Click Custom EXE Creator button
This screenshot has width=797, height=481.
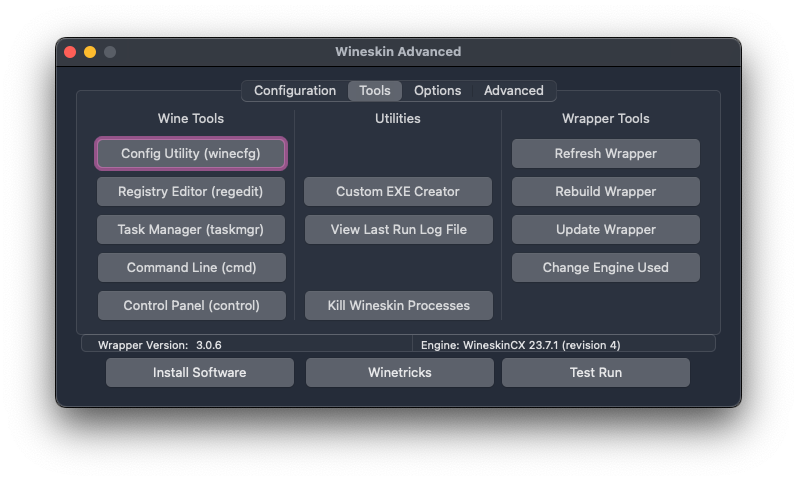[x=398, y=191]
